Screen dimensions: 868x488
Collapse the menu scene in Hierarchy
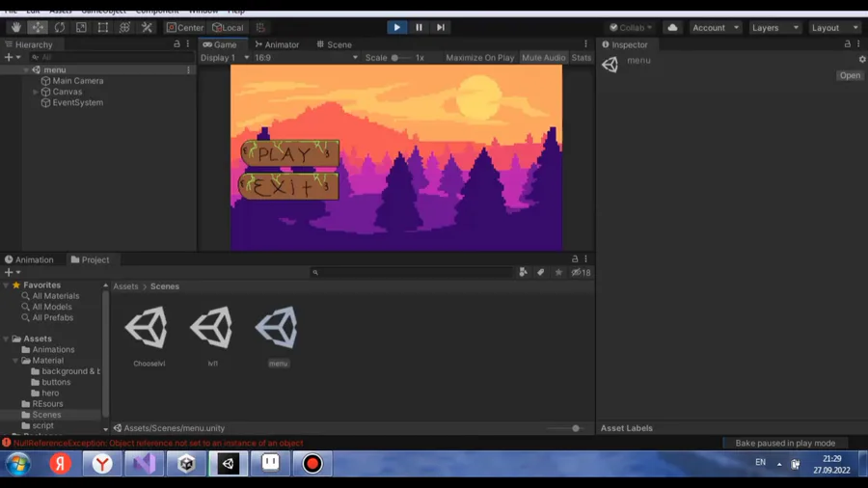[25, 69]
